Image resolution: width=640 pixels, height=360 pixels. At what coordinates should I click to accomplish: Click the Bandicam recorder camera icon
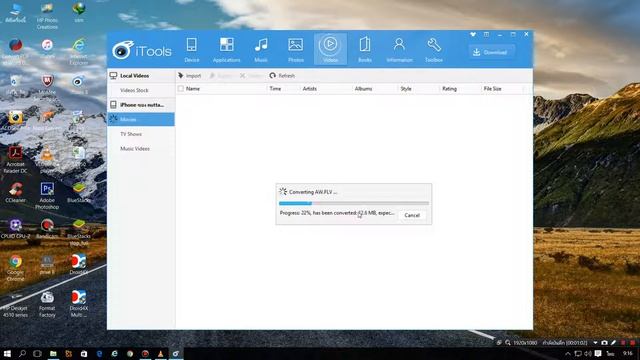604,343
